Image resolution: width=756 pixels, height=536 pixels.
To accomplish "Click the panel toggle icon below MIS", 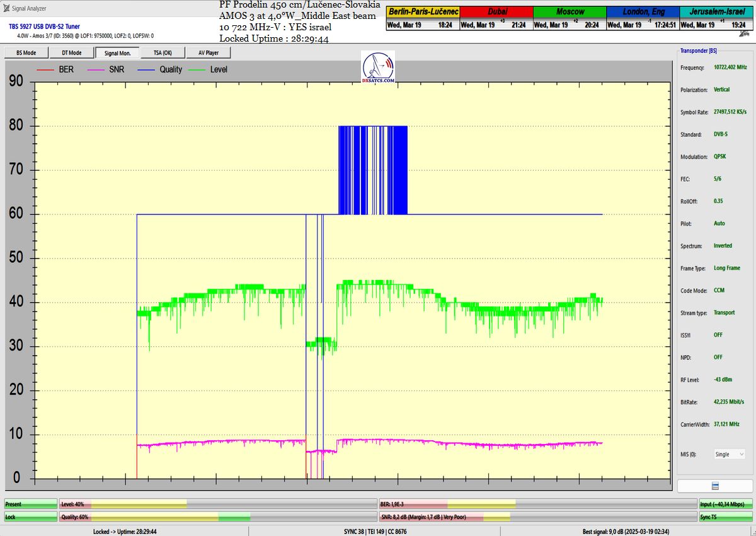I will [714, 485].
